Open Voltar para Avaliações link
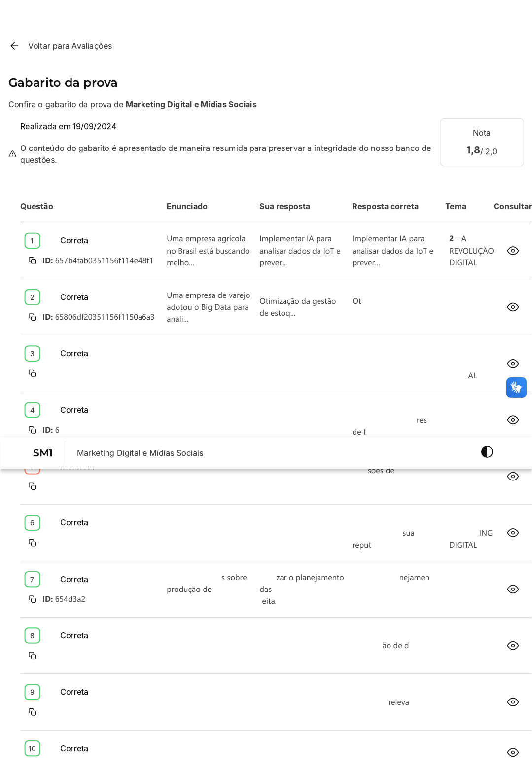Viewport: 532px width, 775px height. [x=70, y=46]
